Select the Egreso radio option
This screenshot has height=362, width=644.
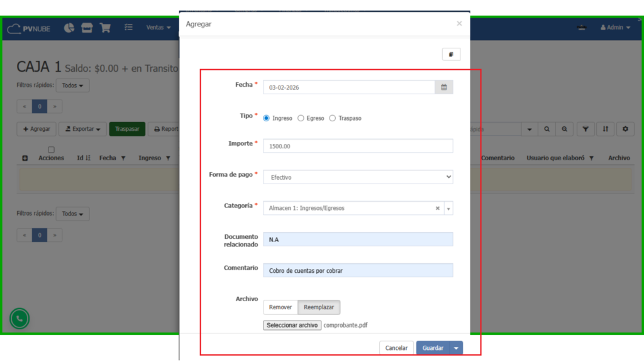click(301, 118)
